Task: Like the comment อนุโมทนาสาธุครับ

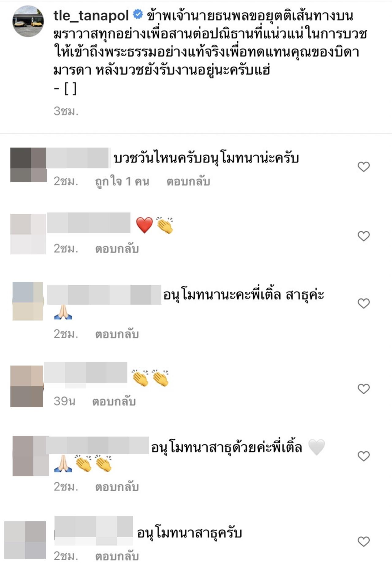Action: 364,542
